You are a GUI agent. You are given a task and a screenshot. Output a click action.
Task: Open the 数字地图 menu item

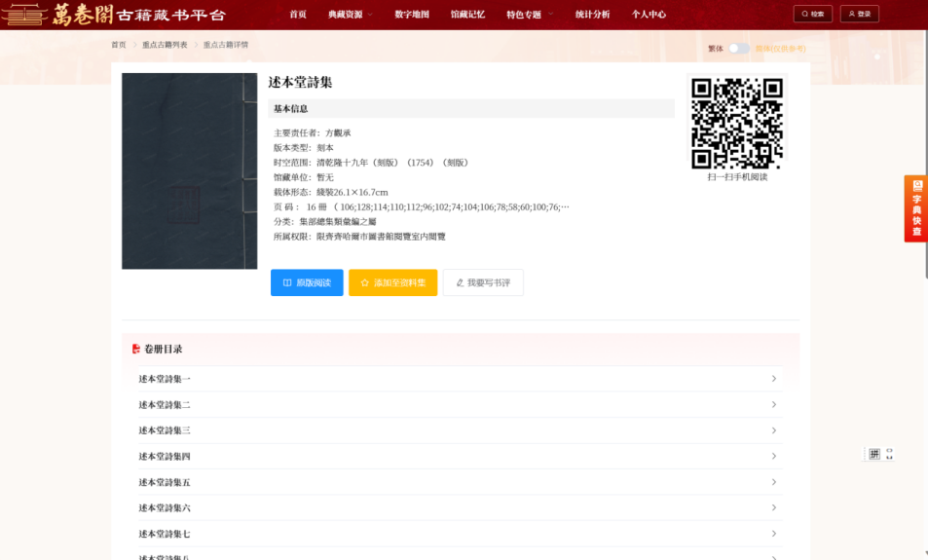(x=412, y=15)
